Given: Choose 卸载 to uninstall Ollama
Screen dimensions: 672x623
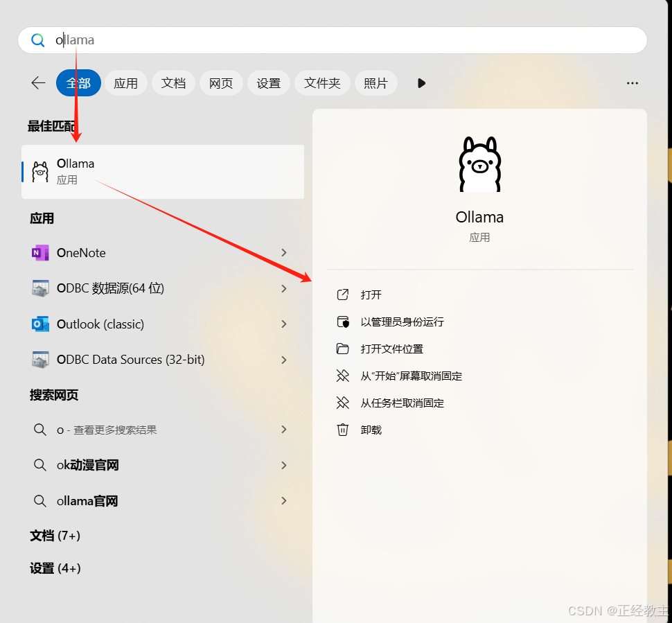Looking at the screenshot, I should [371, 430].
